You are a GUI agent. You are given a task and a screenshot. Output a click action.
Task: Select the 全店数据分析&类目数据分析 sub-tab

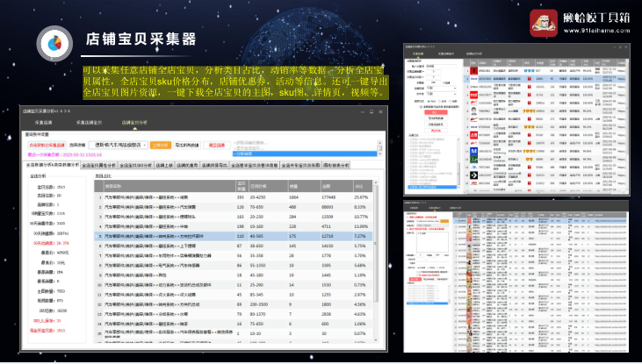click(53, 165)
